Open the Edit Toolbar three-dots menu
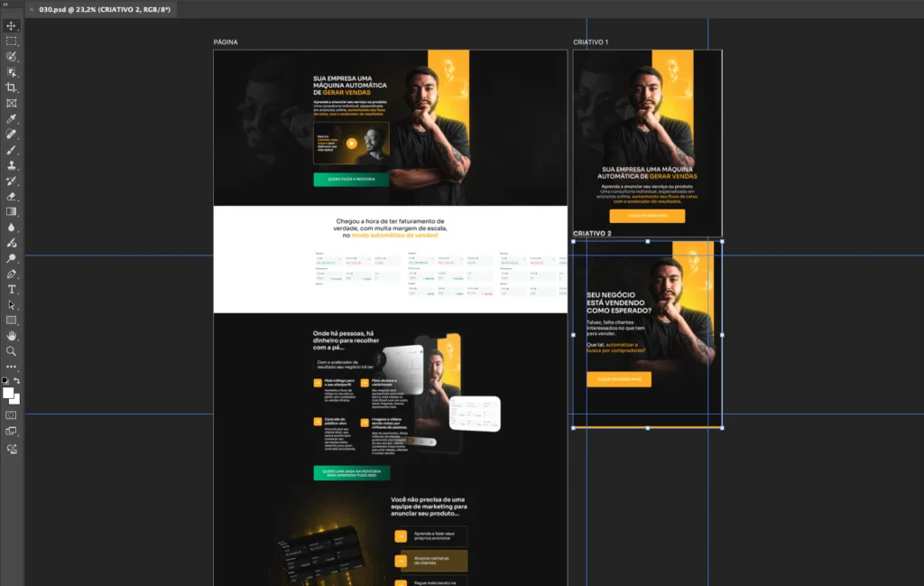Screen dimensions: 924x586 (x=12, y=367)
